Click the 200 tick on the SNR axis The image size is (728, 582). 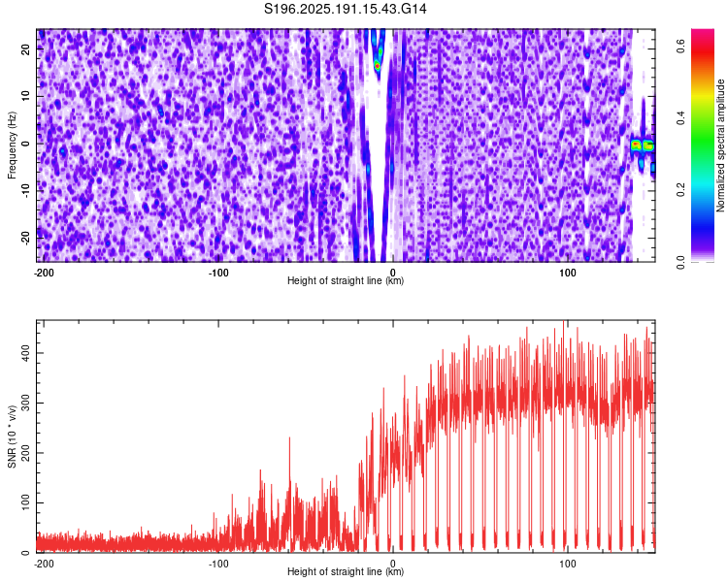coord(26,453)
